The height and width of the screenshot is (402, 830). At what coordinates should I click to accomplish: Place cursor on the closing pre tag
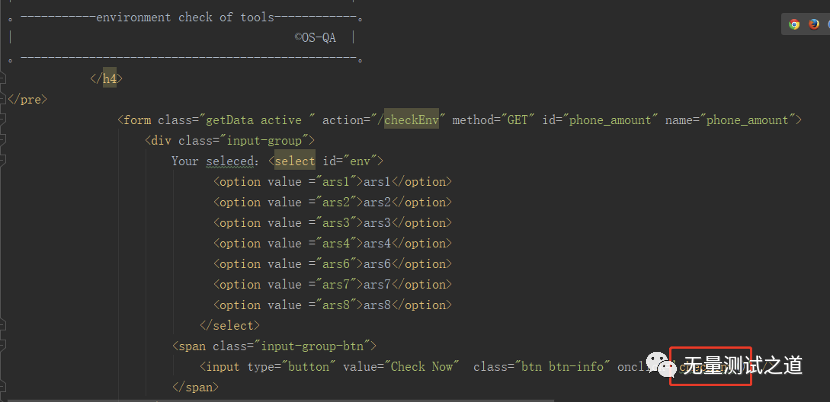28,99
